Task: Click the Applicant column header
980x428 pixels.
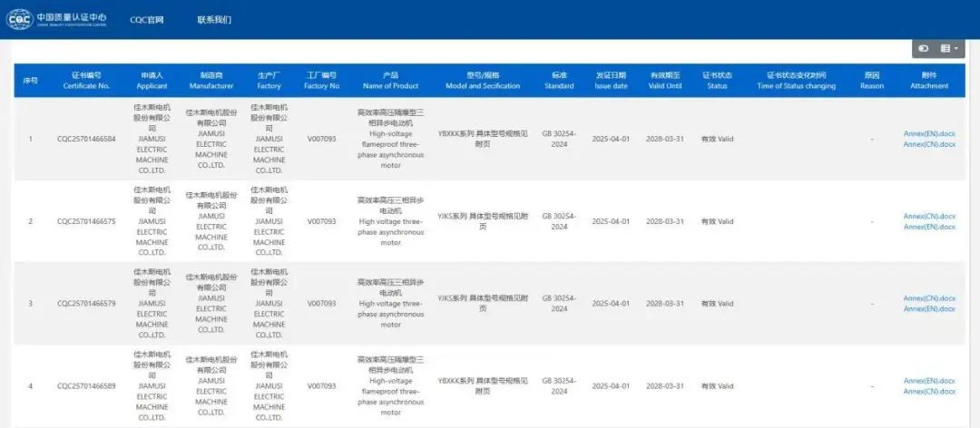Action: pyautogui.click(x=152, y=81)
